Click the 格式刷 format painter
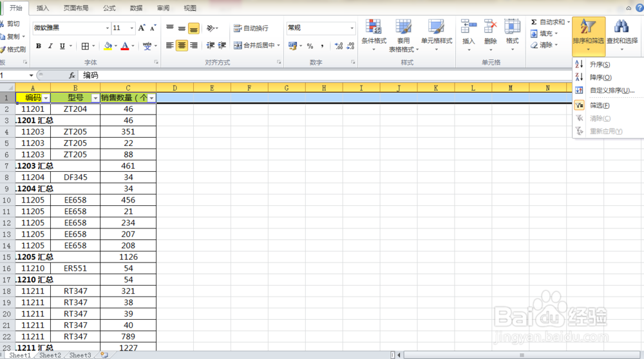The image size is (644, 359). pyautogui.click(x=13, y=50)
